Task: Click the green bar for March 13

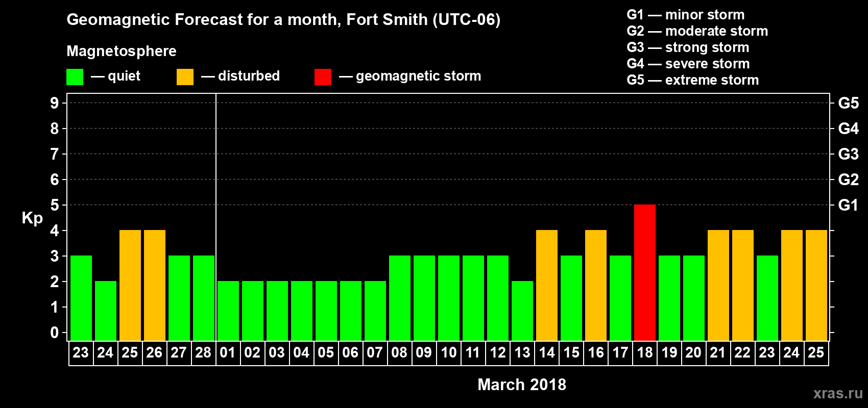Action: tap(522, 311)
